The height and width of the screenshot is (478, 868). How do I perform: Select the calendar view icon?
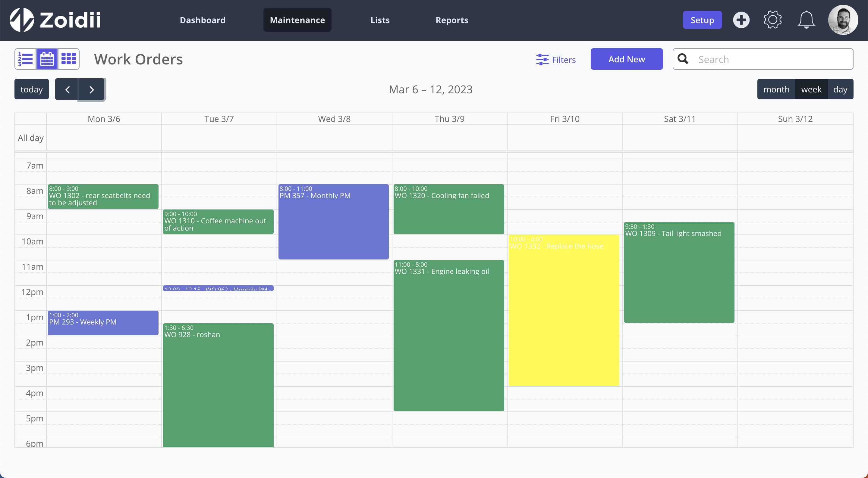point(47,59)
